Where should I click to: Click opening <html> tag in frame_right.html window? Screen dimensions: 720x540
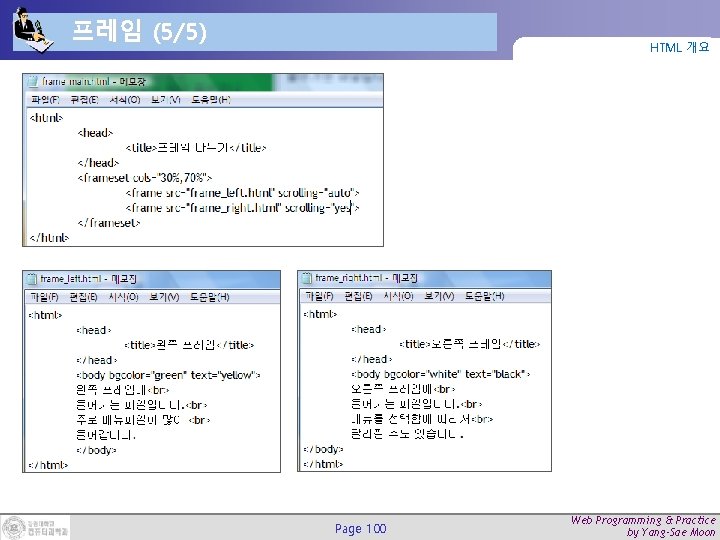320,314
